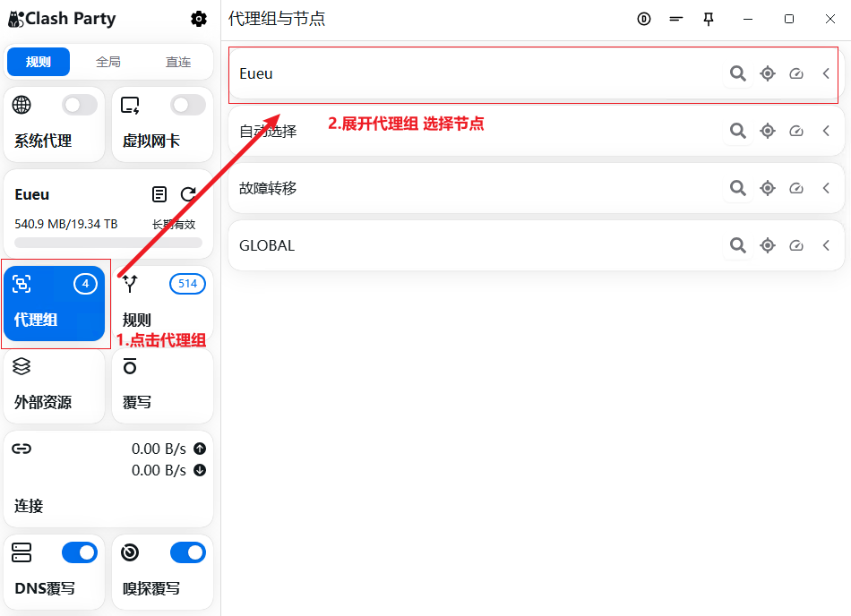Select the 直连 mode tab
Image resolution: width=851 pixels, height=616 pixels.
coord(178,62)
